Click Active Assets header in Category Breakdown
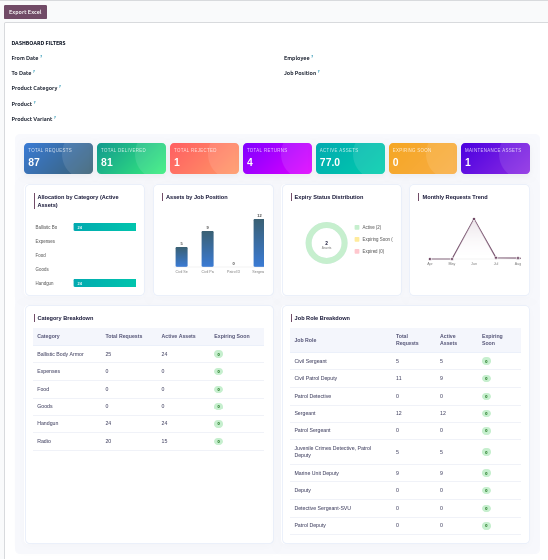The width and height of the screenshot is (548, 560). [178, 336]
